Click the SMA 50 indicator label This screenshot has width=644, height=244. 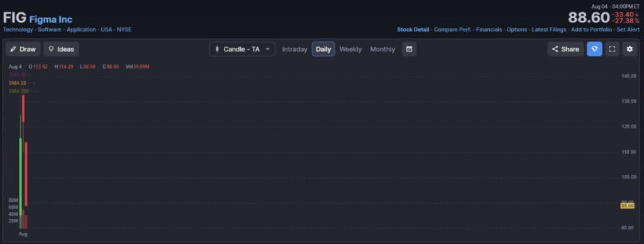(17, 83)
